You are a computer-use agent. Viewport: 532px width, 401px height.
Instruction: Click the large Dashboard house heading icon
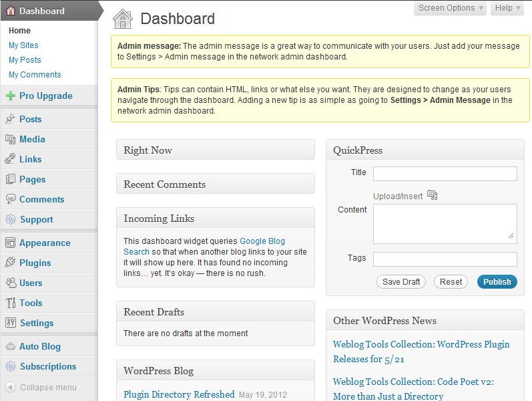[123, 19]
